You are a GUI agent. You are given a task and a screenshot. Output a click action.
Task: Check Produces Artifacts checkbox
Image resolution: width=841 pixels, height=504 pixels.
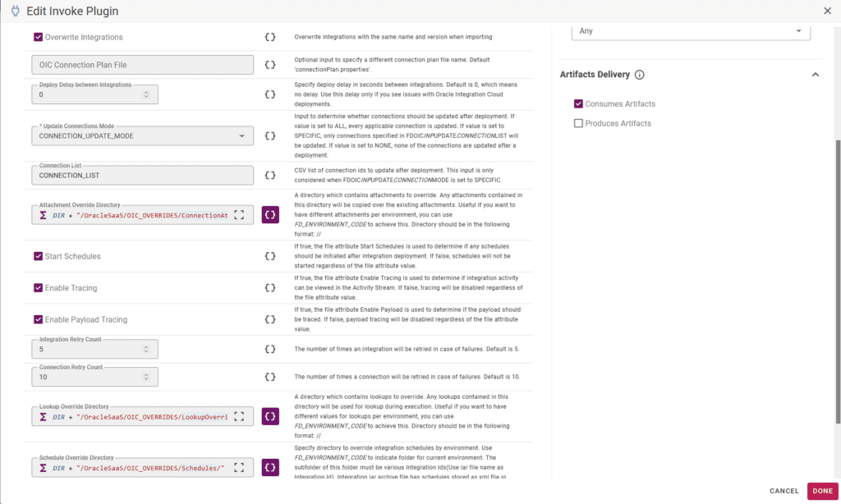click(578, 123)
